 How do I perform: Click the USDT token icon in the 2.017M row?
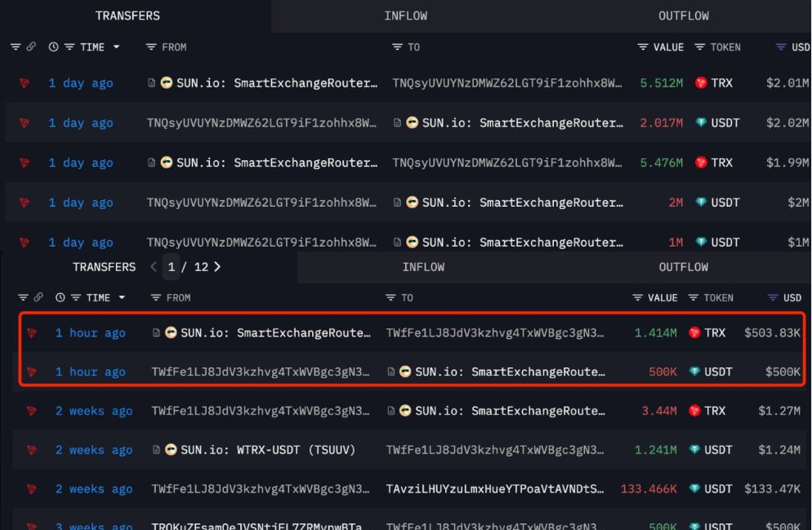699,123
